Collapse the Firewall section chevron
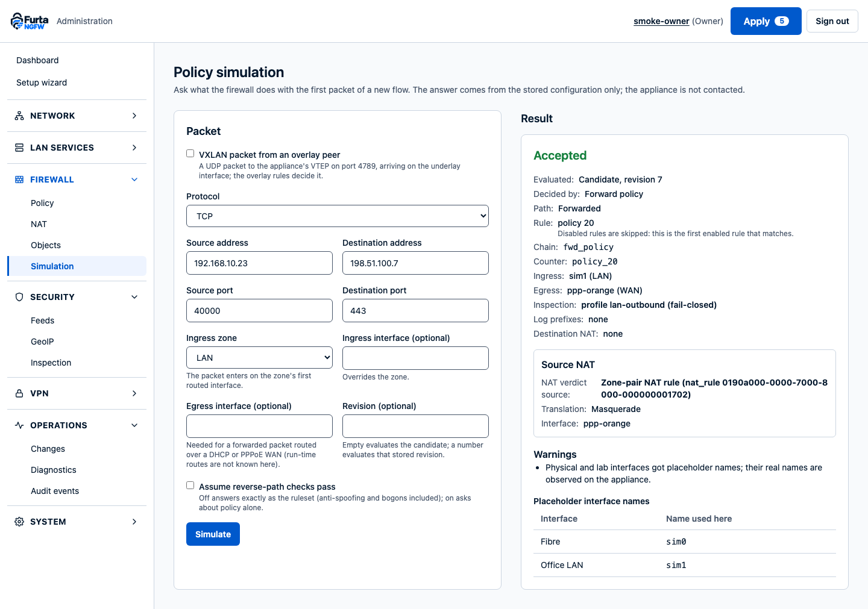 point(134,180)
